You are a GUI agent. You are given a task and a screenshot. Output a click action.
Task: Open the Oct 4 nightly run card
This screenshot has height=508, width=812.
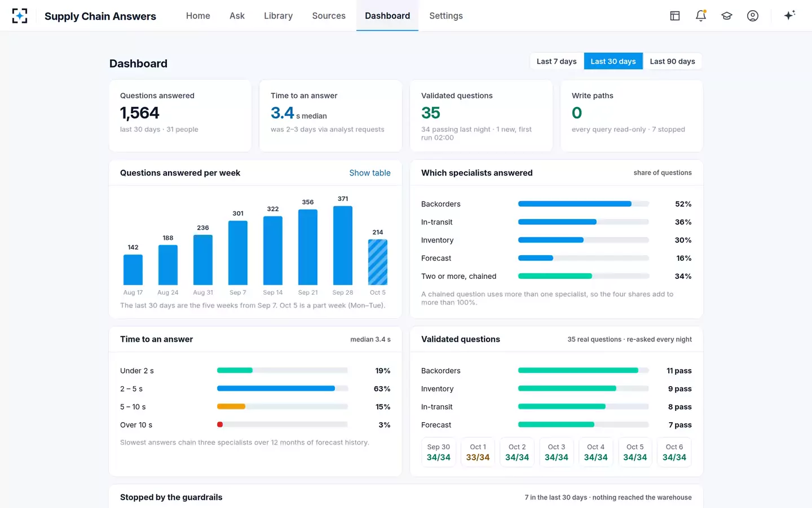(x=595, y=452)
